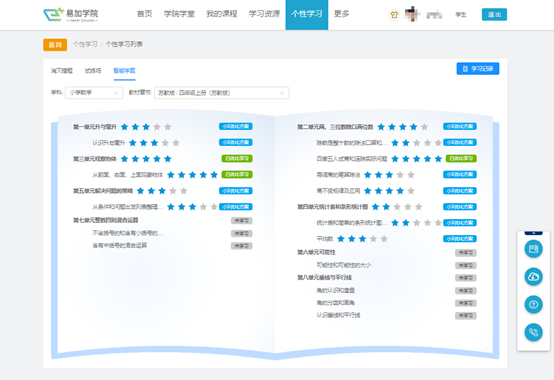Open 学习资源 in top navigation

tap(264, 14)
